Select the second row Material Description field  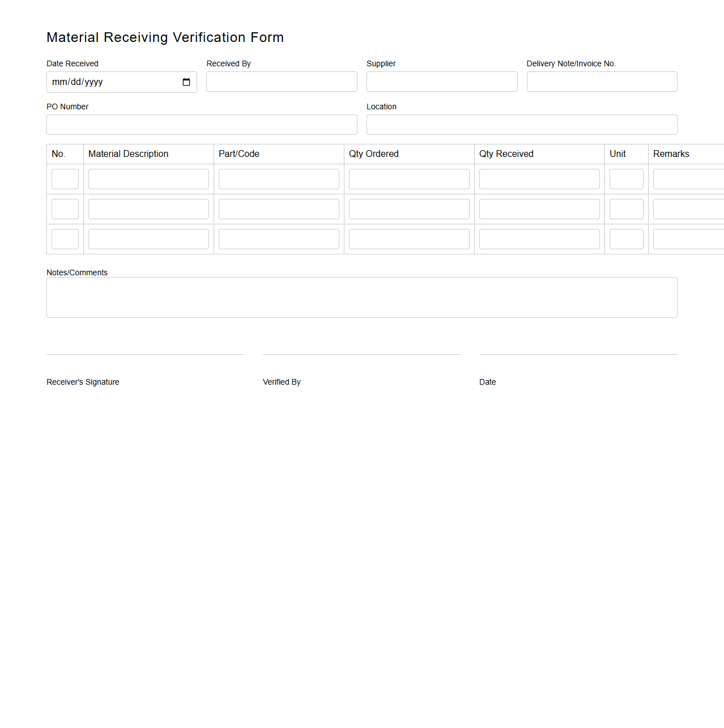148,208
